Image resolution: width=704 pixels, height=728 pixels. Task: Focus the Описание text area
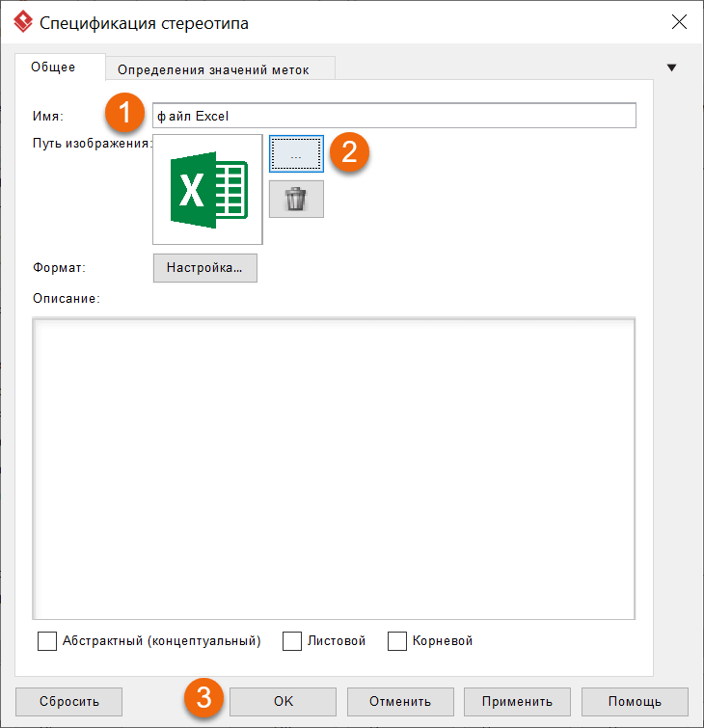coord(334,468)
